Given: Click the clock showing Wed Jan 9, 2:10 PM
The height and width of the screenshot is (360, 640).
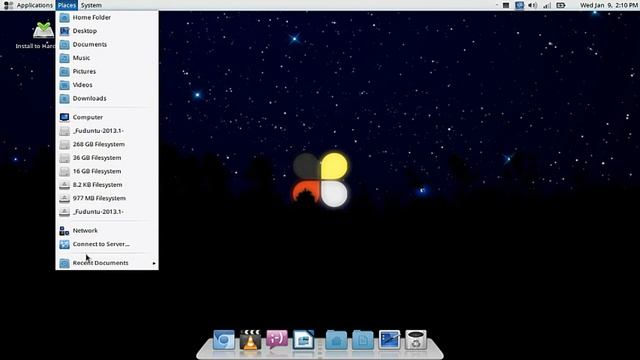Looking at the screenshot, I should pyautogui.click(x=609, y=5).
